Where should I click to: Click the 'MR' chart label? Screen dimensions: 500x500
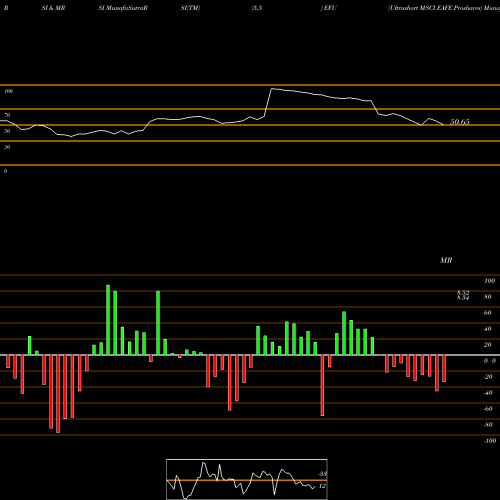[446, 260]
